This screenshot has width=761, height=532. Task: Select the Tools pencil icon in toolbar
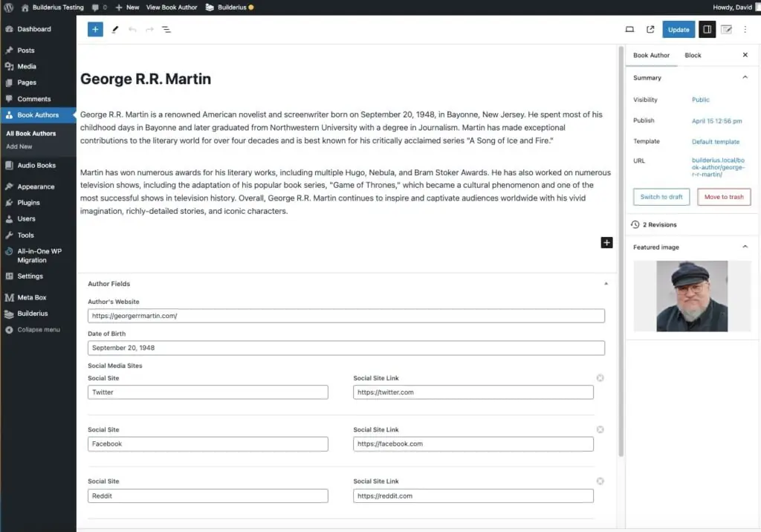pos(116,29)
